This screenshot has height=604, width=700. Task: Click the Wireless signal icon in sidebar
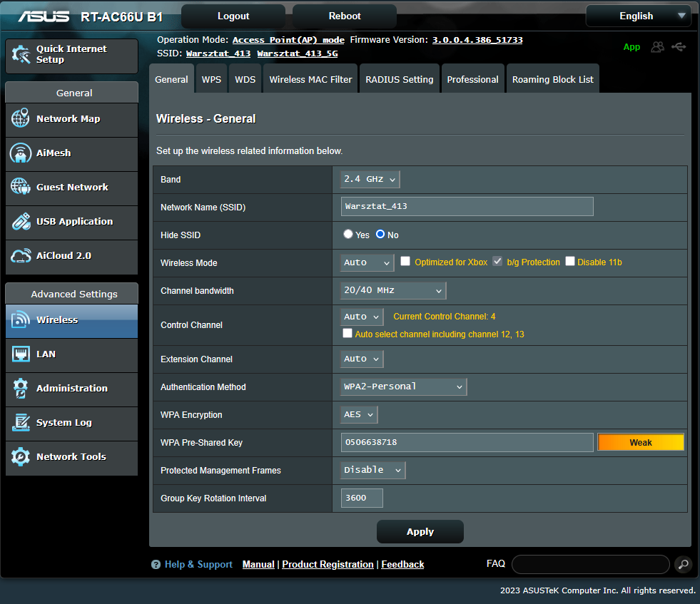[x=21, y=319]
